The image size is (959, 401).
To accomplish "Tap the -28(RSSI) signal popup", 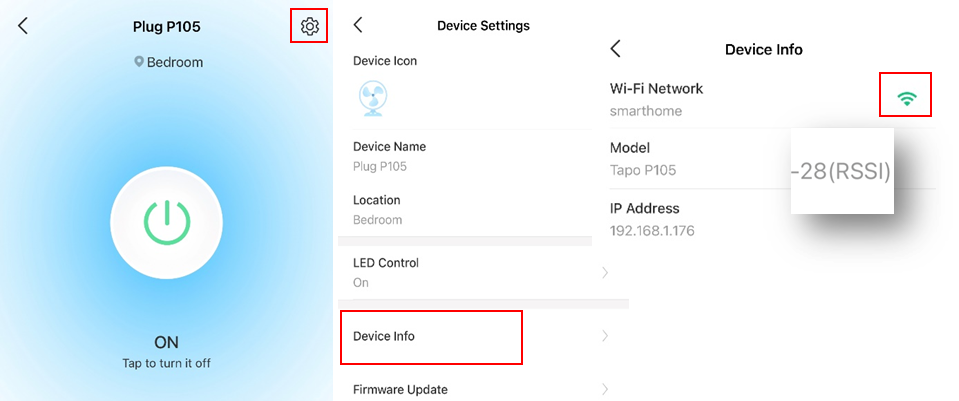I will pos(842,172).
